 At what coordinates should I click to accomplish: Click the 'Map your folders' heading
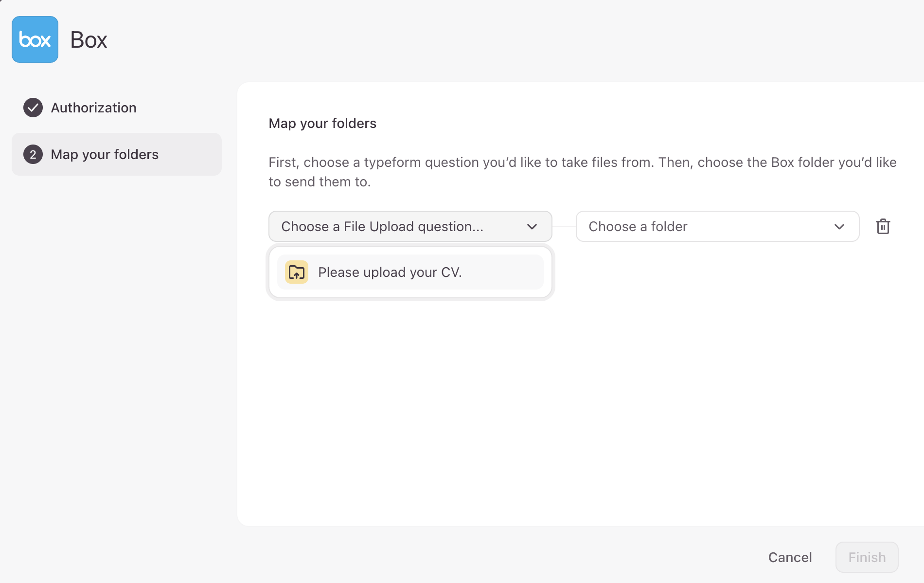tap(322, 123)
